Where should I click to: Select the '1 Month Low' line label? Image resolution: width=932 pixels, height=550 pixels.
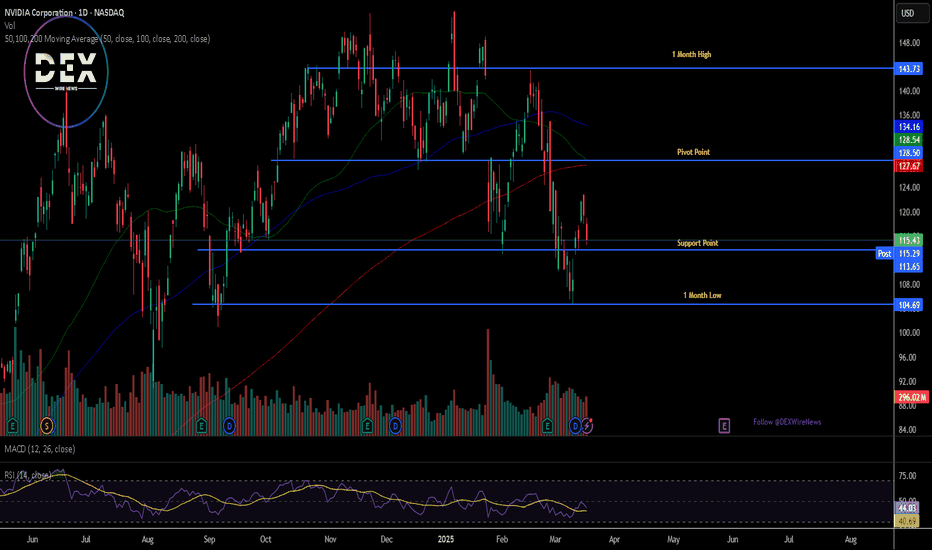[702, 296]
